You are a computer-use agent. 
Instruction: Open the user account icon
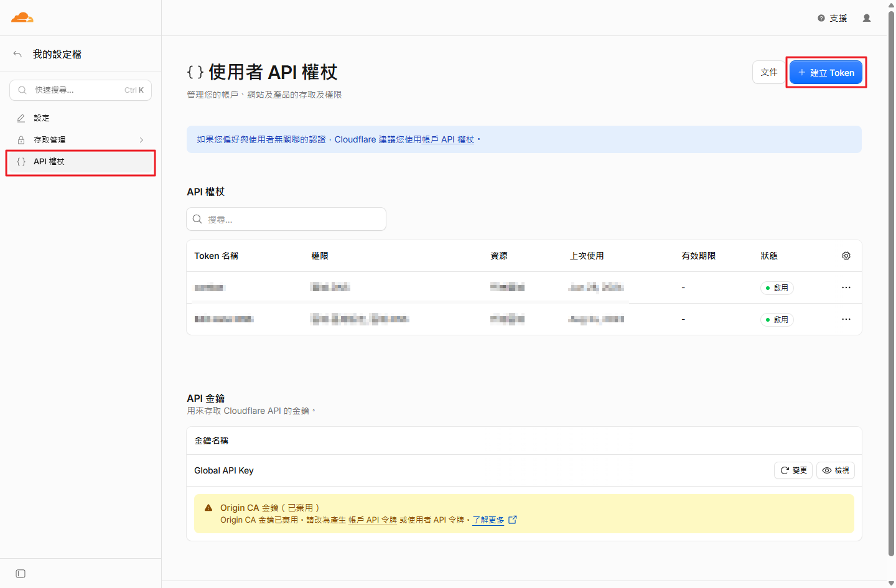[867, 18]
